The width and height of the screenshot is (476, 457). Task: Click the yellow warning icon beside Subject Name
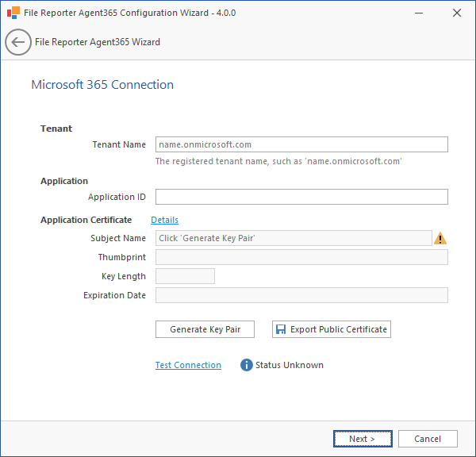coord(440,238)
